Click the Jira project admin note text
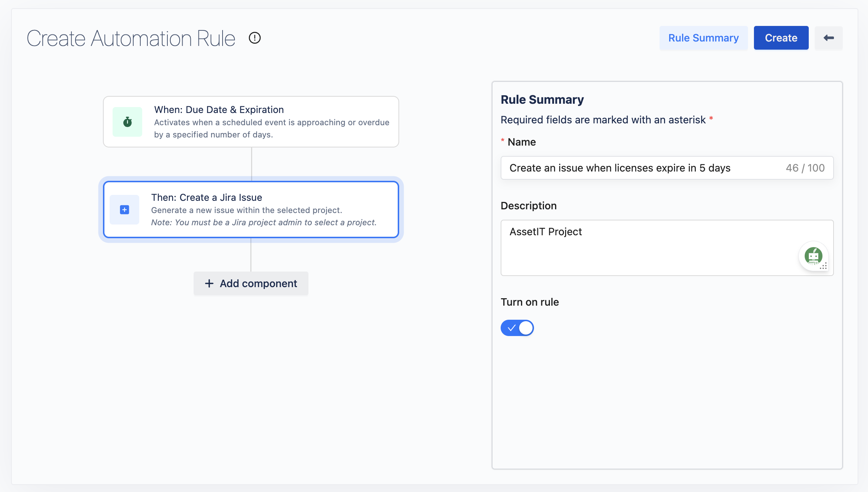This screenshot has width=868, height=492. coord(264,222)
